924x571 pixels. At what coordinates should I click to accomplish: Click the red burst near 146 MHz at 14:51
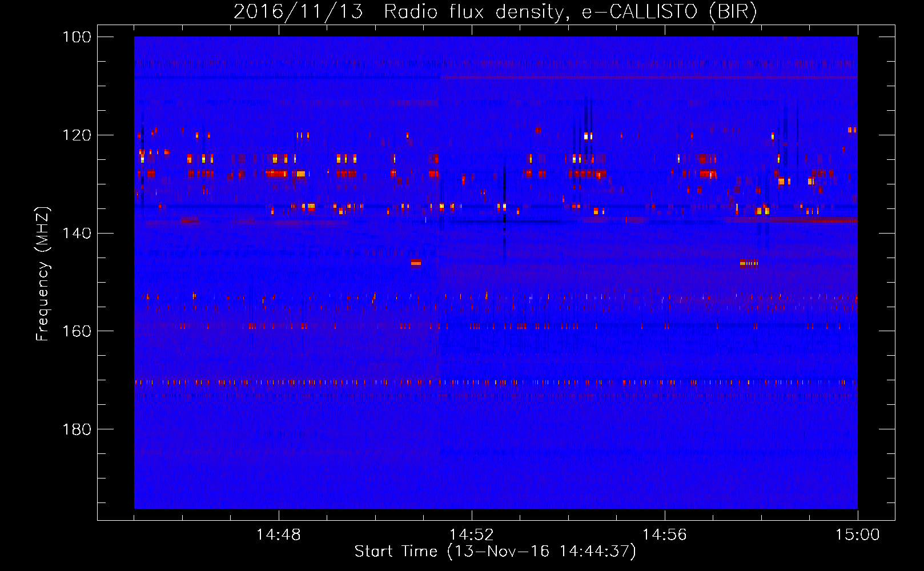click(x=416, y=263)
